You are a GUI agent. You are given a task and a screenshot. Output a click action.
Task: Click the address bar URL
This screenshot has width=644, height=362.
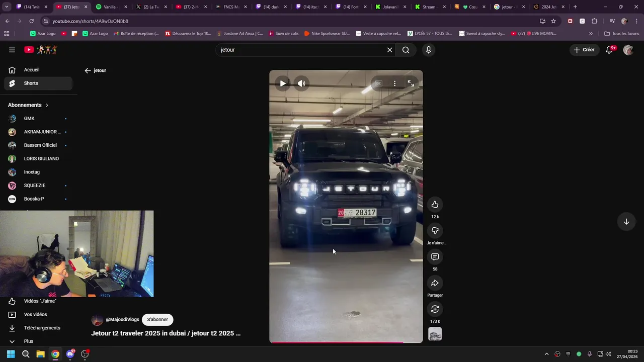tap(91, 21)
